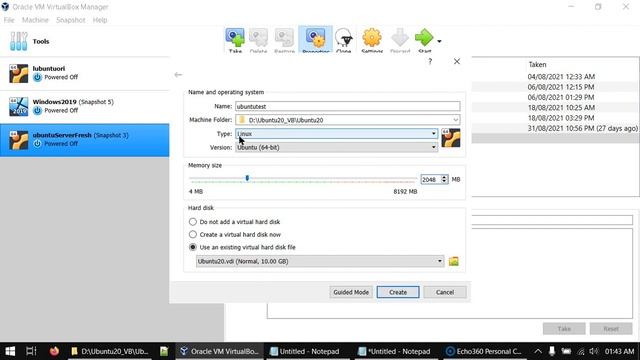
Task: Click the green taskbar app icon
Action: coord(164,351)
